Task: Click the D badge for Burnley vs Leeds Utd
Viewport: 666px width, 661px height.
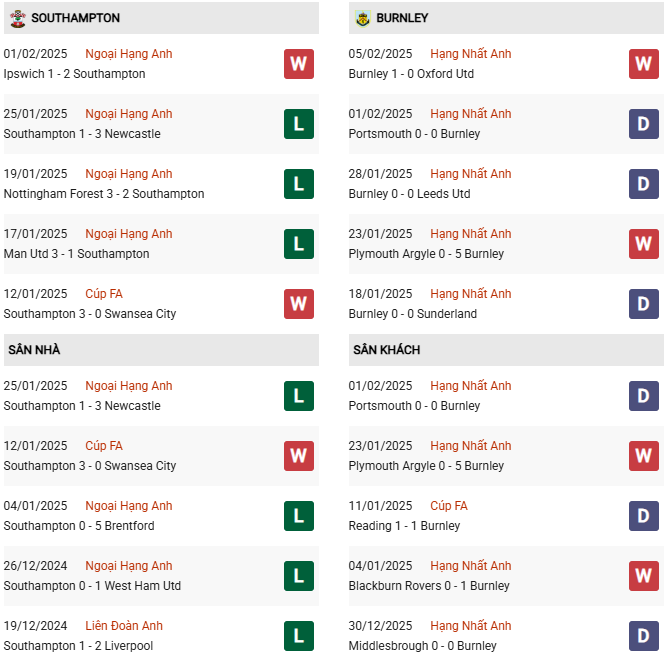Action: (644, 184)
